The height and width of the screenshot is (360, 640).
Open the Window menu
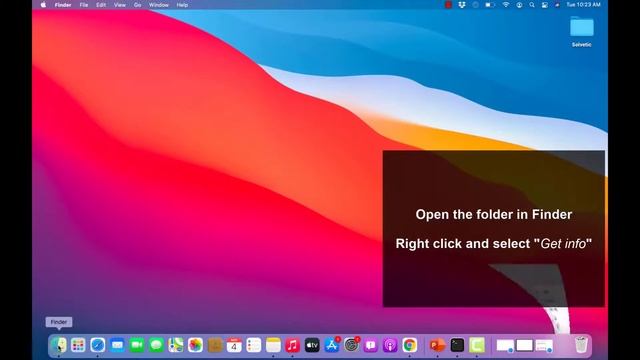[x=158, y=5]
